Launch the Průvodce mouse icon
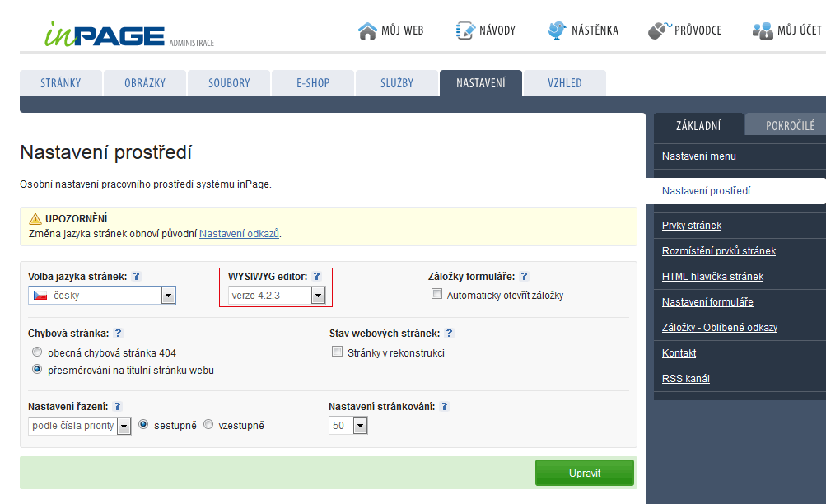 pos(657,30)
